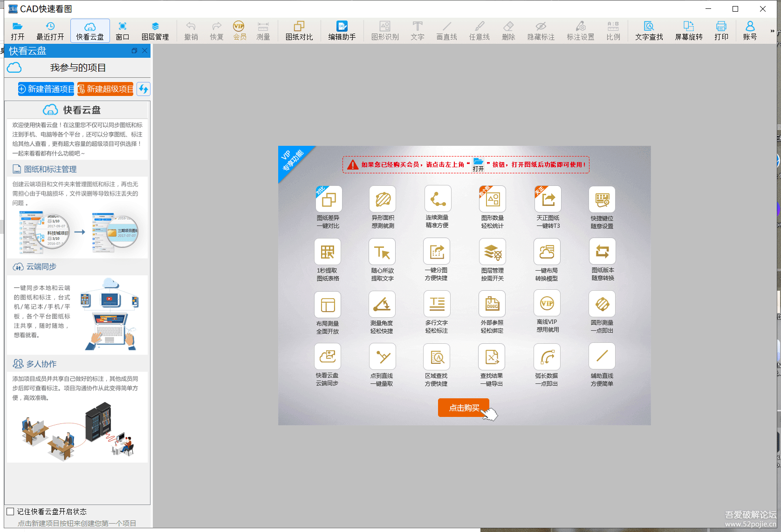Click 新建超级项目 button
The width and height of the screenshot is (781, 532).
coord(105,89)
